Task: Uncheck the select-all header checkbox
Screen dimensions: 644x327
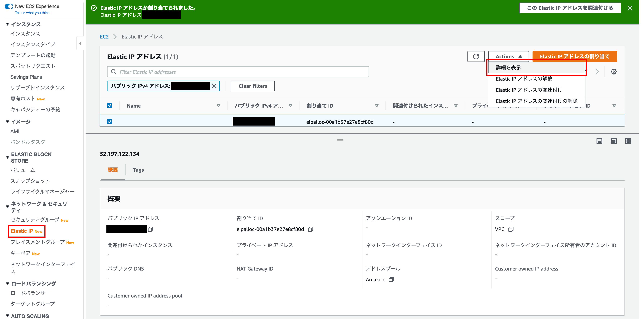Action: coord(109,106)
